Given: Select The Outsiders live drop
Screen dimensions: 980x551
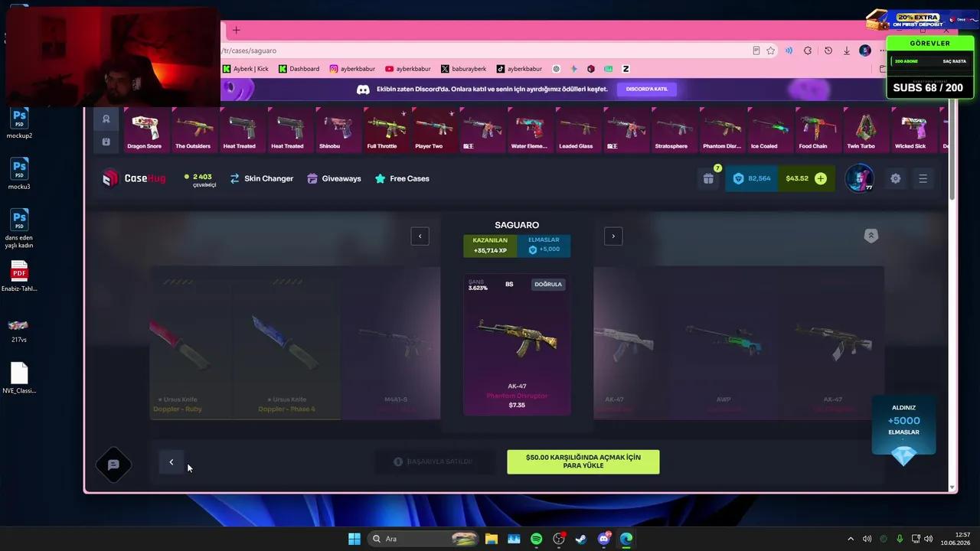Looking at the screenshot, I should click(193, 130).
